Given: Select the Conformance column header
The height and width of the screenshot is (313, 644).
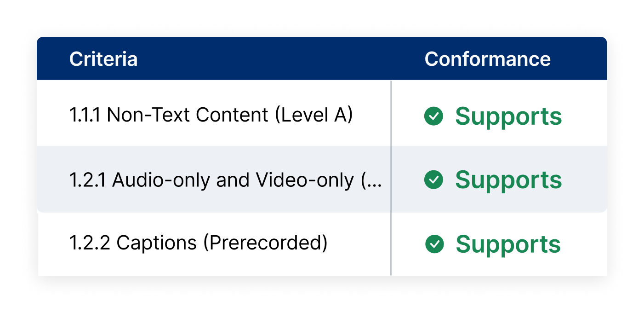Looking at the screenshot, I should click(x=487, y=59).
